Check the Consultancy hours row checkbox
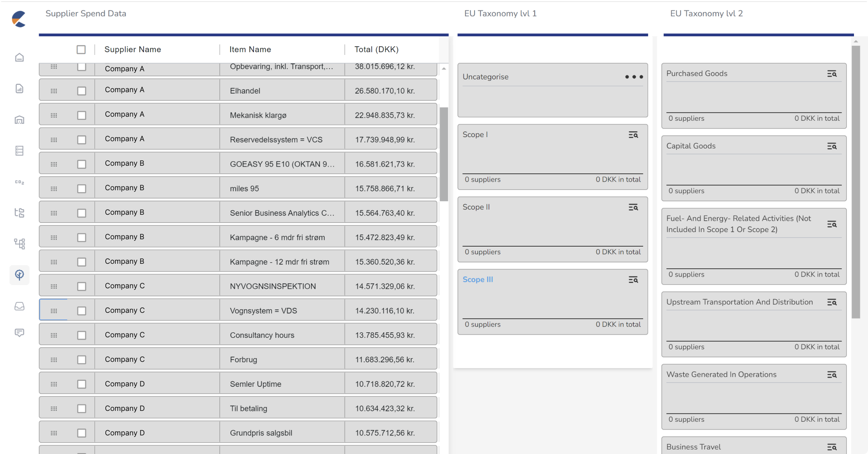 (x=82, y=335)
